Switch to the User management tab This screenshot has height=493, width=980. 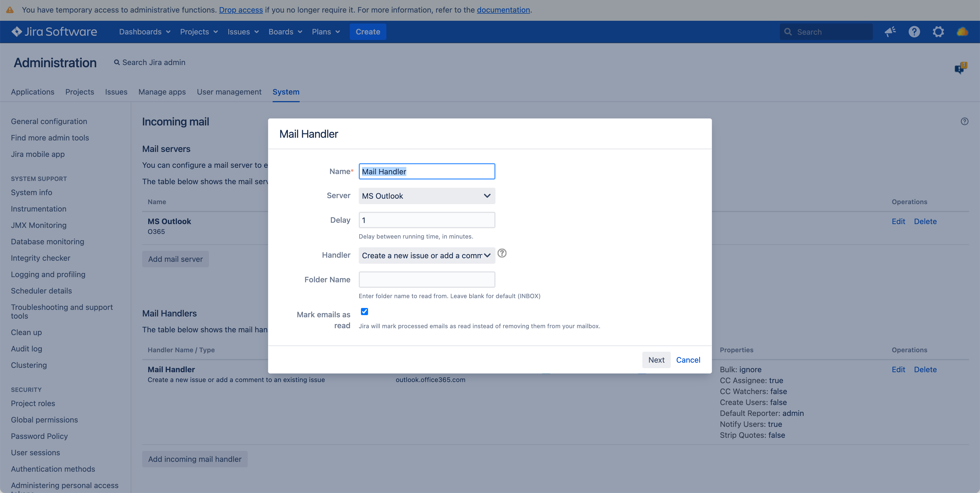(x=229, y=92)
